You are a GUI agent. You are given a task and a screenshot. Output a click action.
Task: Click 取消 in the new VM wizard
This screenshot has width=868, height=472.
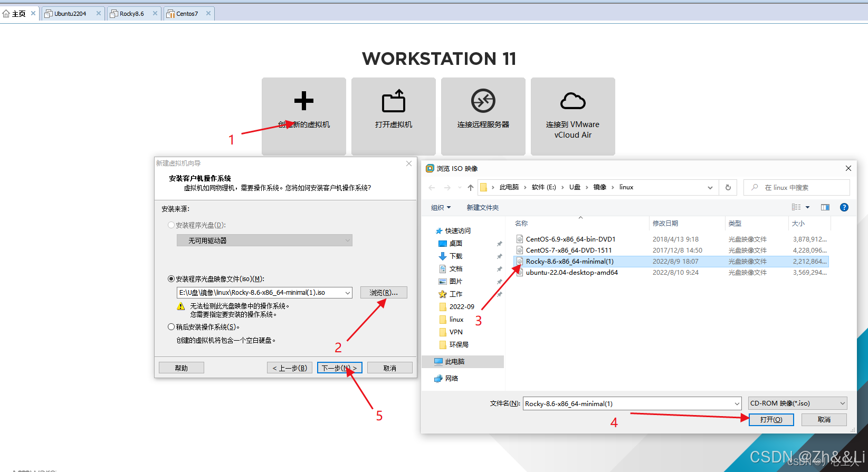tap(389, 368)
